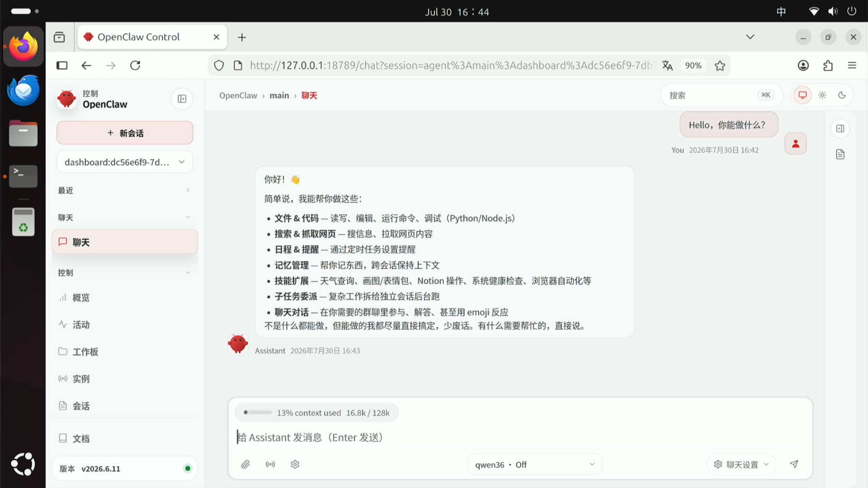Switch to light theme sun icon
This screenshot has width=868, height=488.
pyautogui.click(x=822, y=95)
